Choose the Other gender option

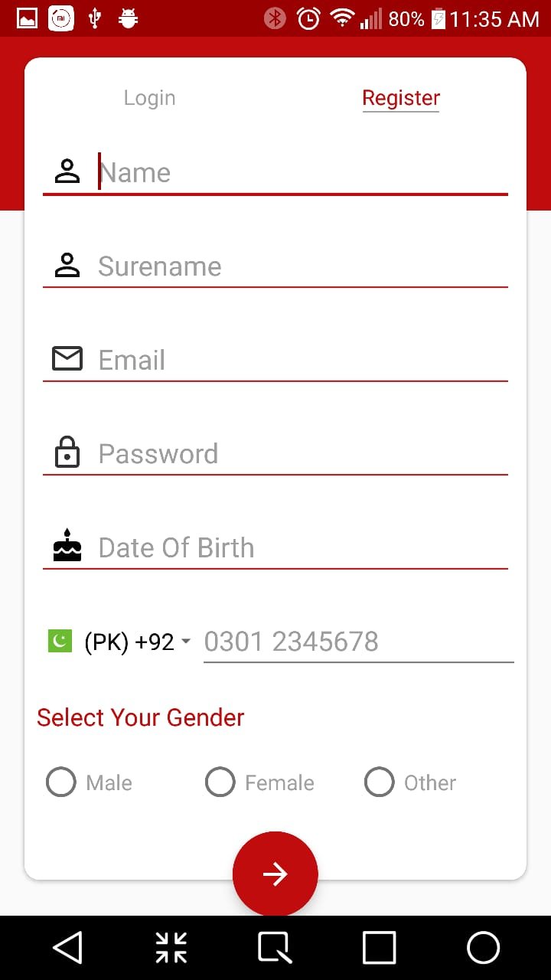tap(380, 782)
